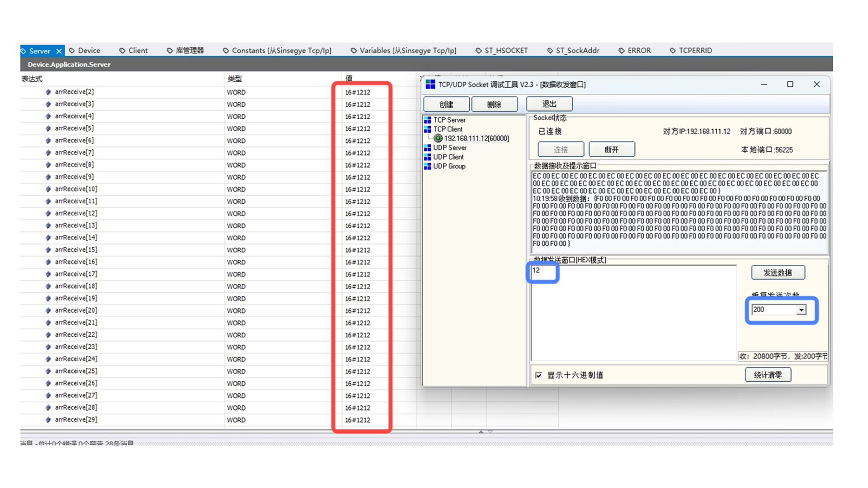Open the repeat send count dropdown
The image size is (868, 488).
pyautogui.click(x=801, y=310)
